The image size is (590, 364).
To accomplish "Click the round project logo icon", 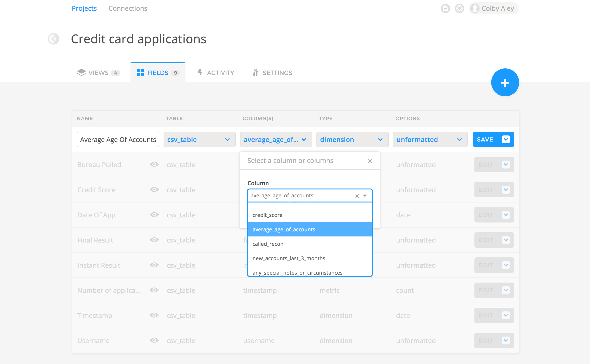I will click(x=54, y=39).
